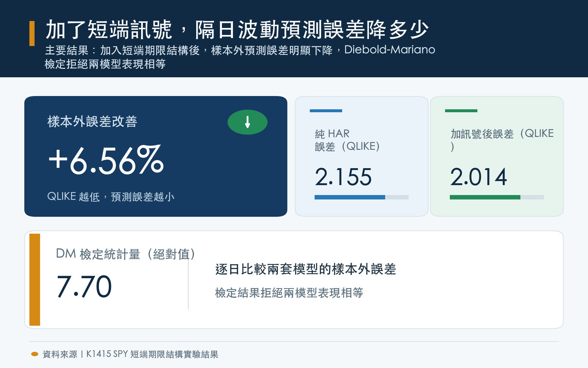Click the main title 加了短端訊號，隔日波動預測誤差降多少
The image size is (588, 368).
[237, 30]
